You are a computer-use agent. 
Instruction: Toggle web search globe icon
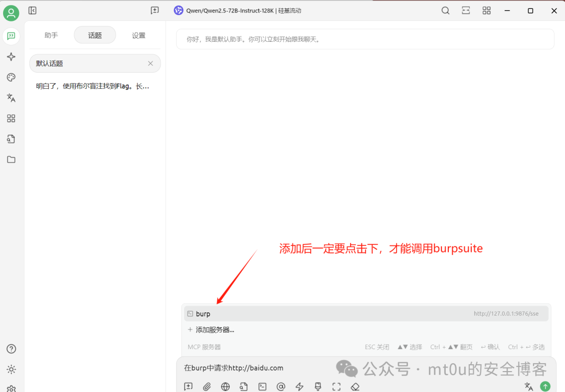225,387
